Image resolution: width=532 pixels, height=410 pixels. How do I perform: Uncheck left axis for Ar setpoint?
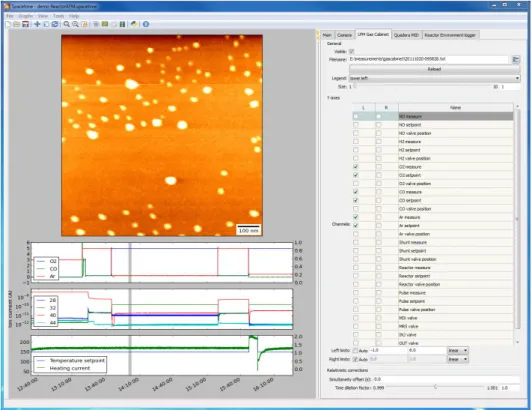356,225
